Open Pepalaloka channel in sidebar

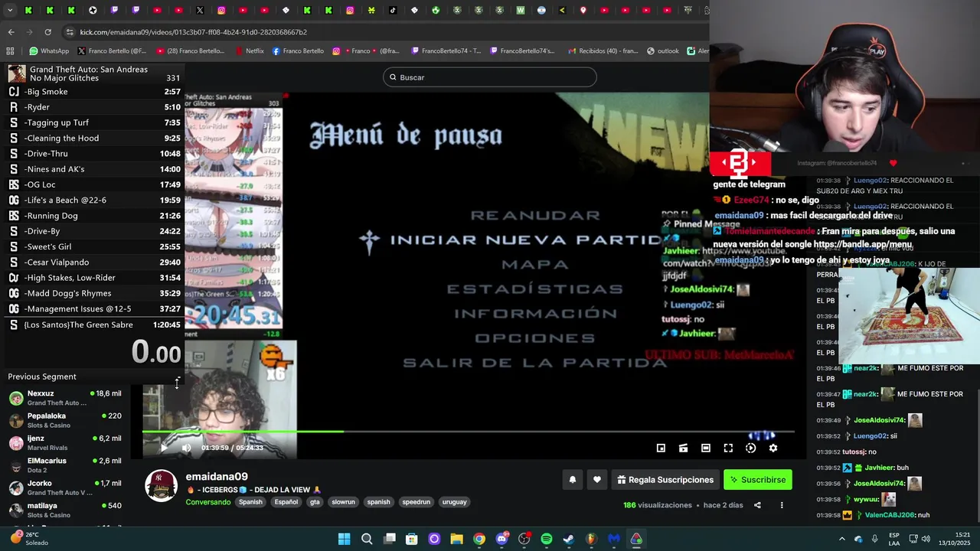pos(65,420)
